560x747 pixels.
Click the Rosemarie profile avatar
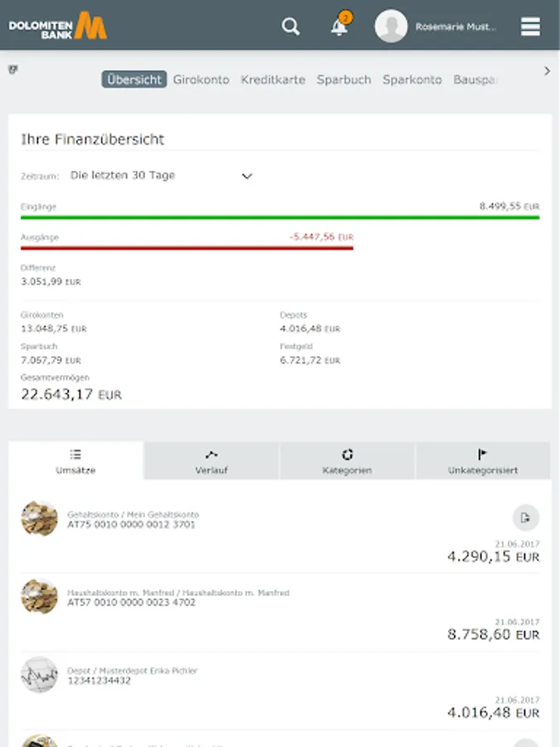pos(391,27)
